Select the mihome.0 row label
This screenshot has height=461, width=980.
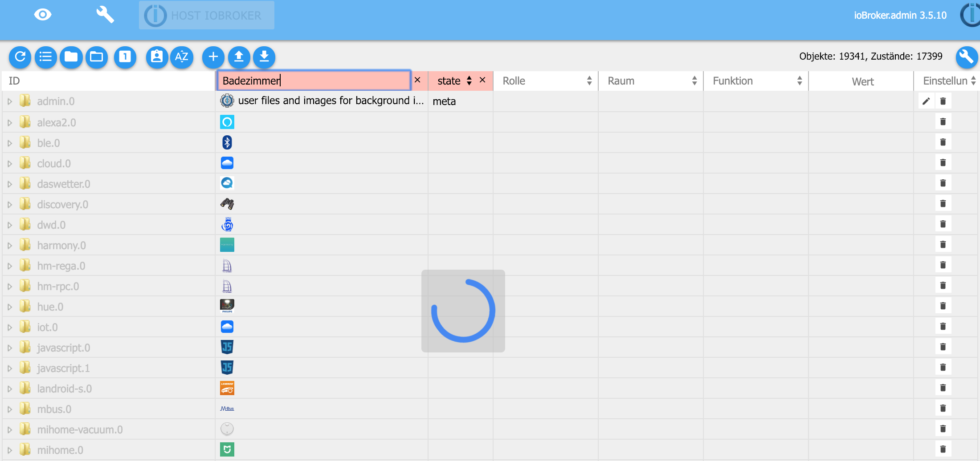(60, 450)
